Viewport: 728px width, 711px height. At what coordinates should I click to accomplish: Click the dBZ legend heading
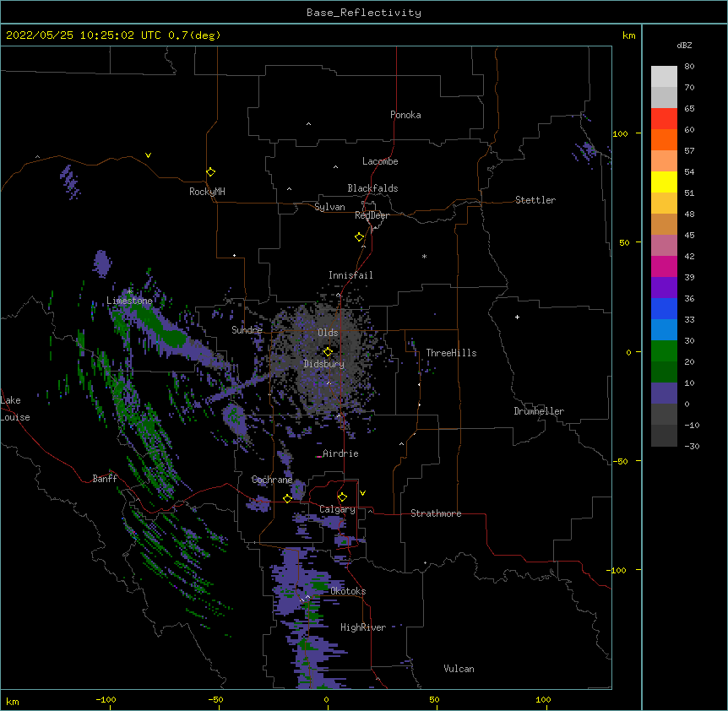click(x=684, y=46)
